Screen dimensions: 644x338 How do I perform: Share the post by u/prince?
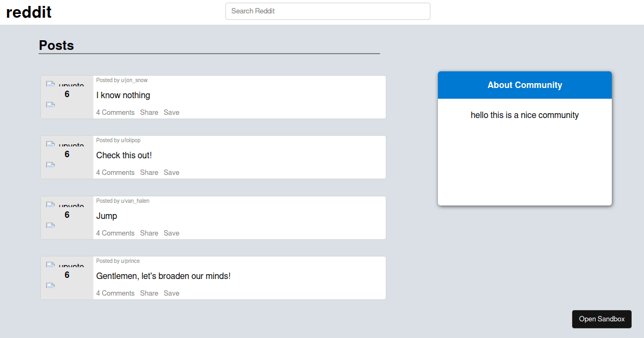coord(149,293)
